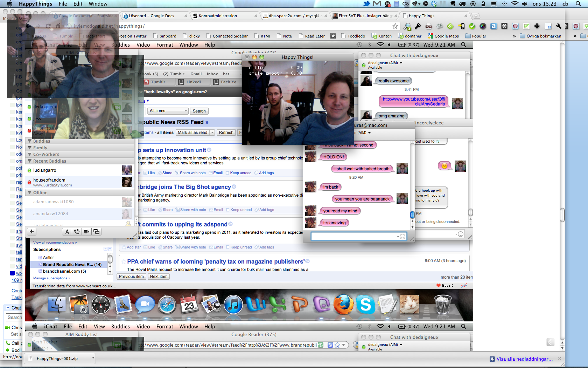Viewport: 588px width, 368px height.
Task: Open iTunes from the dock
Action: 233,304
